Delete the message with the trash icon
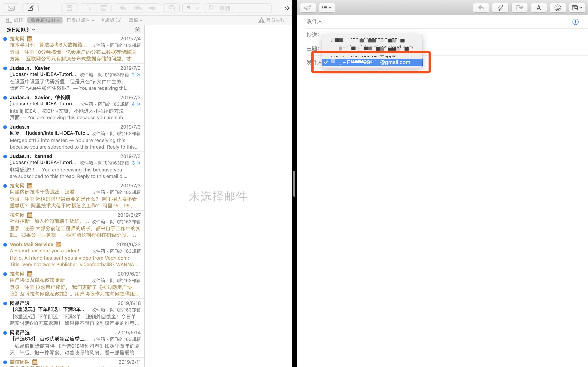588x367 pixels. [88, 8]
